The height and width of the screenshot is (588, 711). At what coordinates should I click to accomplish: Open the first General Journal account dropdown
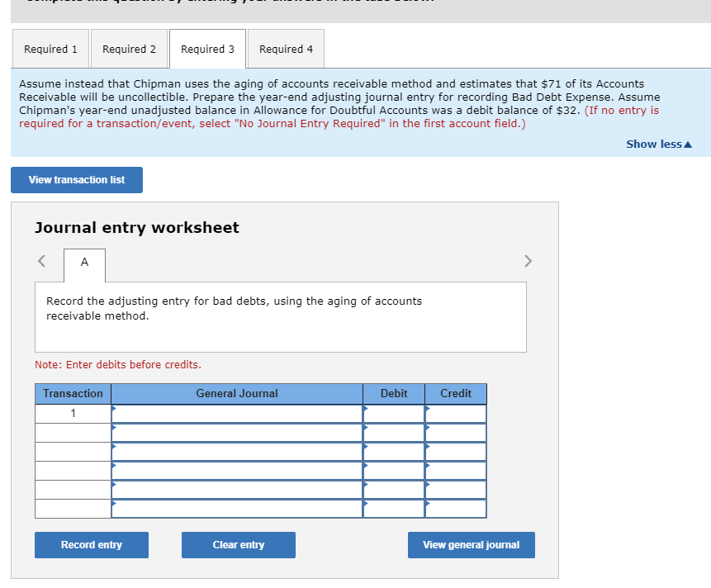pyautogui.click(x=236, y=412)
